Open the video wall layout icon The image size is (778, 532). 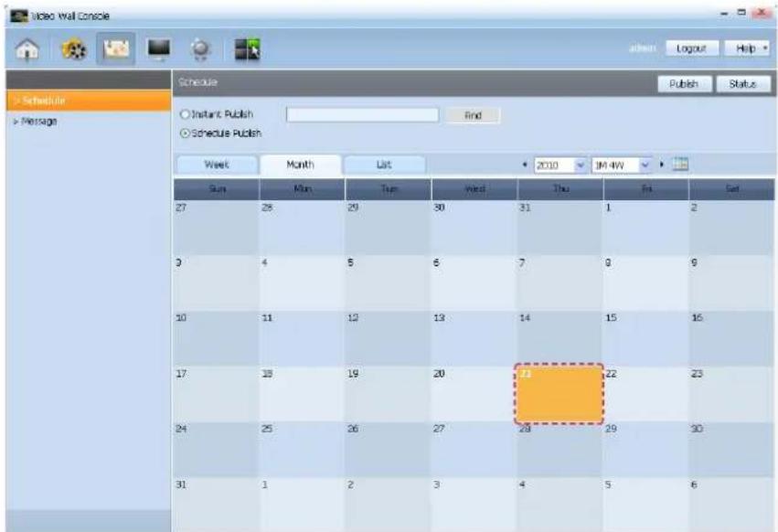[x=247, y=49]
